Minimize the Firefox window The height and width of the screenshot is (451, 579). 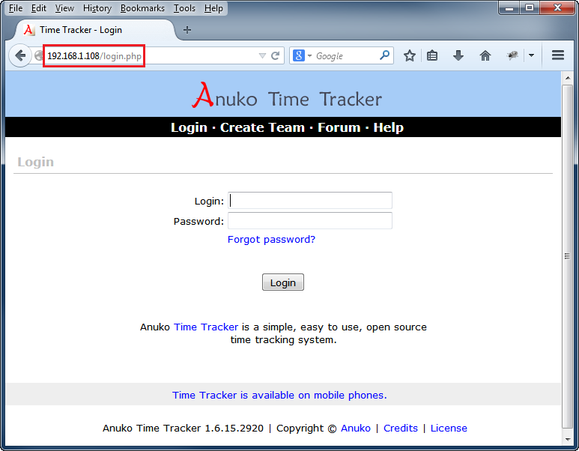click(510, 7)
